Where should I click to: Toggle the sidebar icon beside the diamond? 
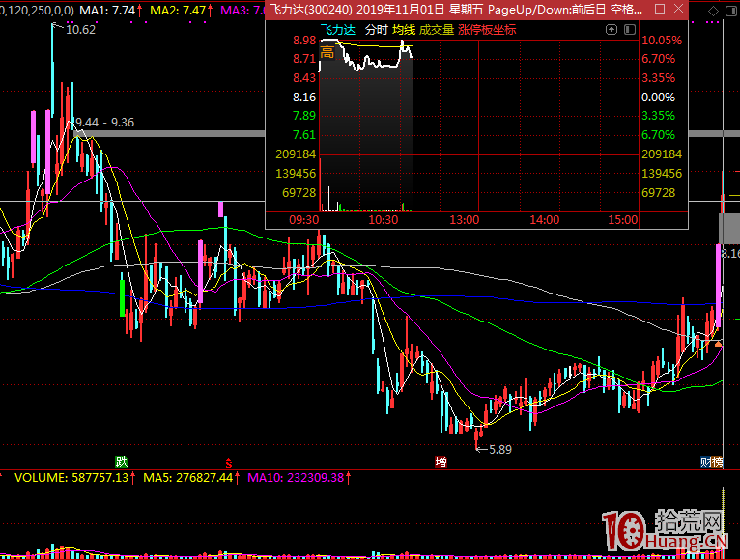(732, 11)
